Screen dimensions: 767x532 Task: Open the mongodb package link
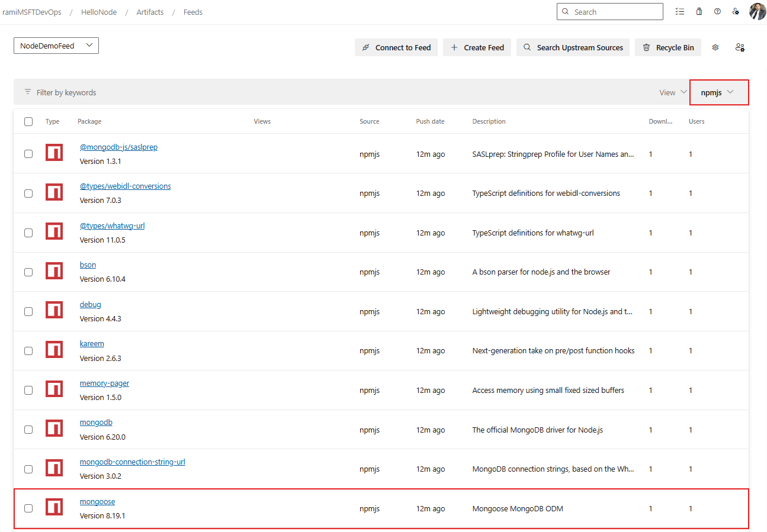pyautogui.click(x=96, y=423)
